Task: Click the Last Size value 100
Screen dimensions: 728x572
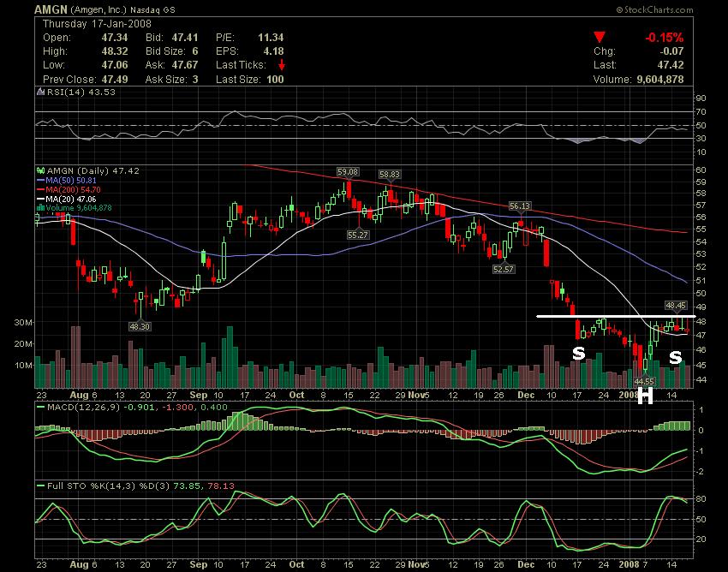Action: (x=275, y=80)
